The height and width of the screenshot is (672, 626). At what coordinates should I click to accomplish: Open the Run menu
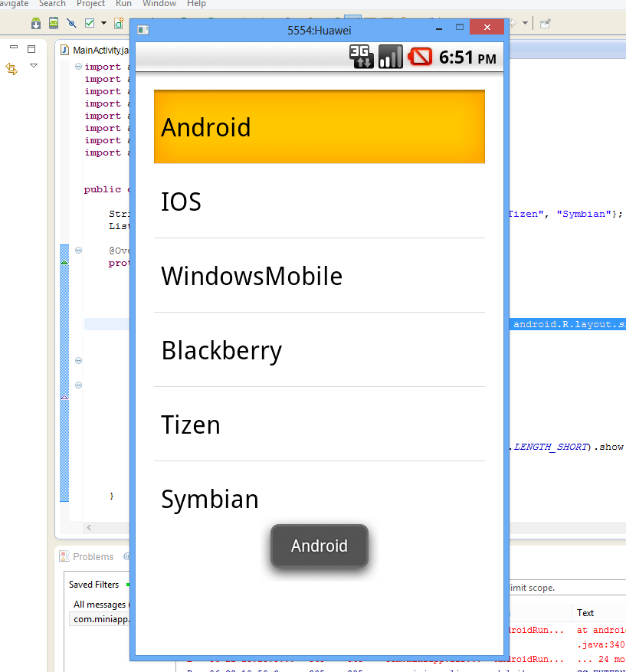click(123, 4)
